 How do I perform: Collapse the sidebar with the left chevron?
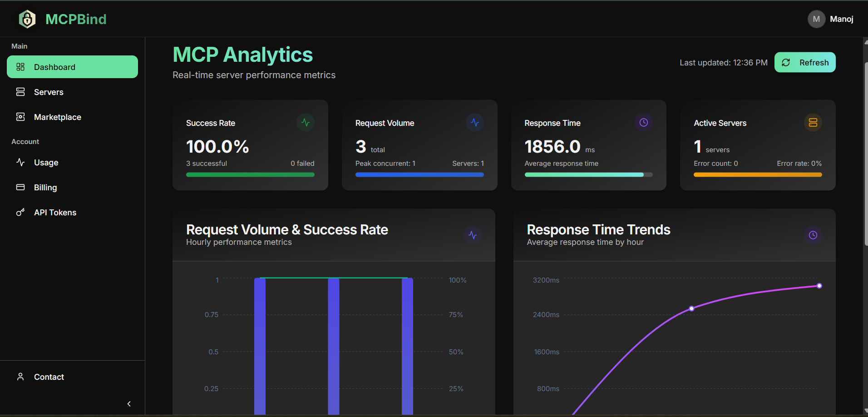pos(129,404)
